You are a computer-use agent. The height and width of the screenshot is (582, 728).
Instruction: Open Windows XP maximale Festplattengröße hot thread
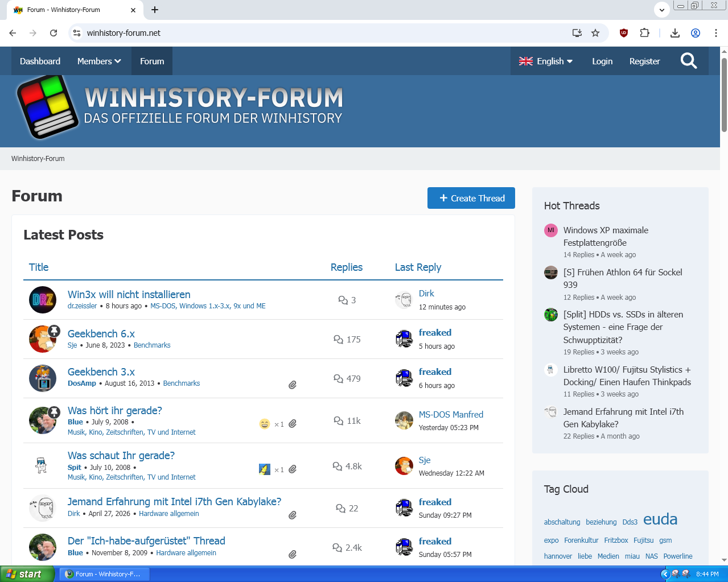point(606,236)
